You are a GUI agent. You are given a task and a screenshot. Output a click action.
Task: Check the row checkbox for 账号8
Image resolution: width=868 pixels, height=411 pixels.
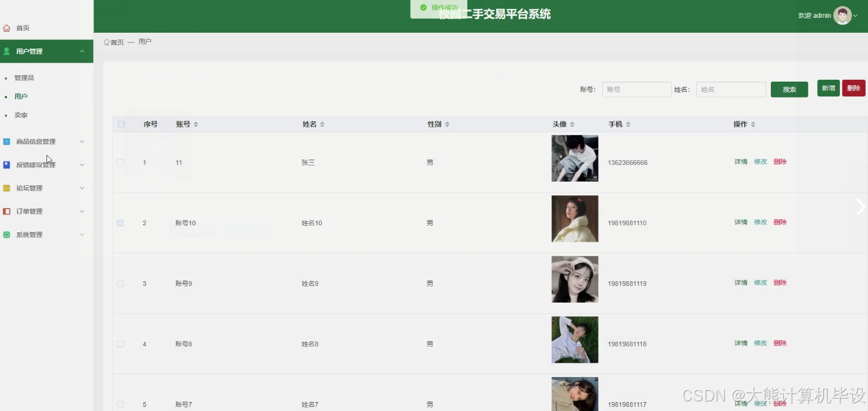click(x=120, y=344)
